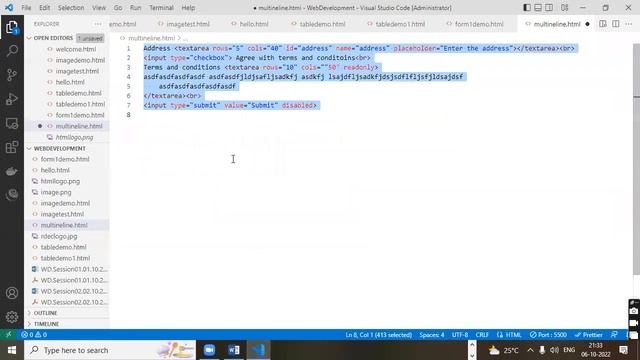Viewport: 640px width, 360px height.
Task: Toggle Primary Side Bar layout icon
Action: tap(527, 8)
